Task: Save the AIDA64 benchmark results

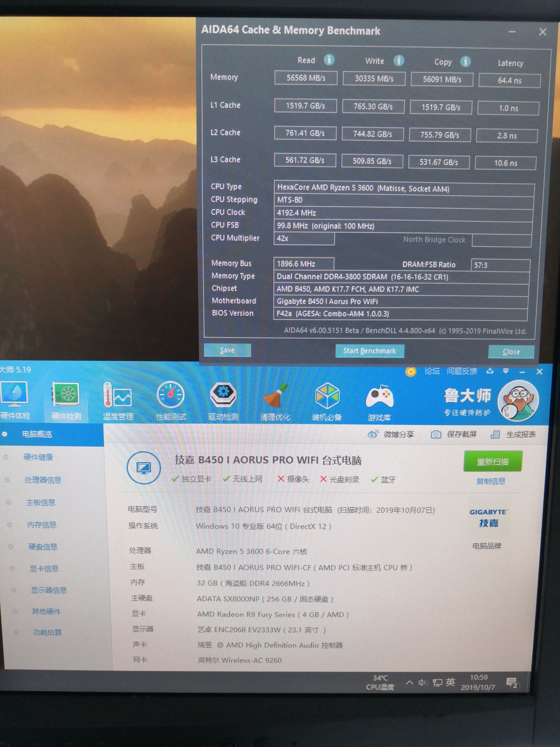Action: (227, 350)
